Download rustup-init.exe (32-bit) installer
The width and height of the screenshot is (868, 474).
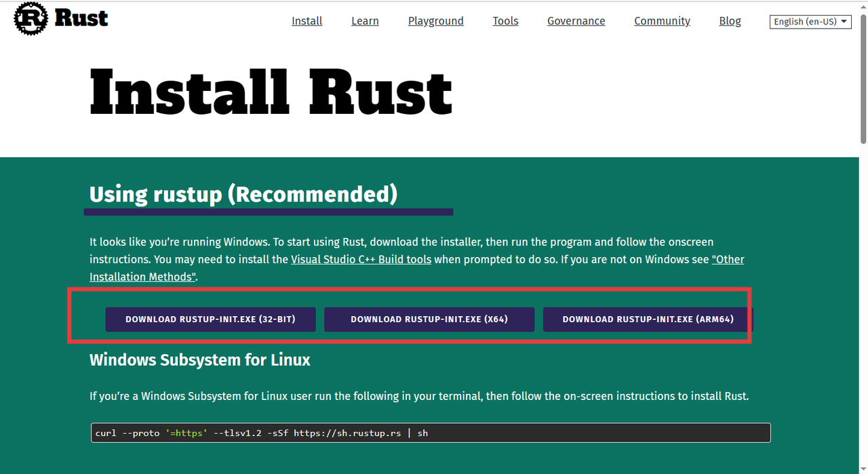tap(210, 319)
